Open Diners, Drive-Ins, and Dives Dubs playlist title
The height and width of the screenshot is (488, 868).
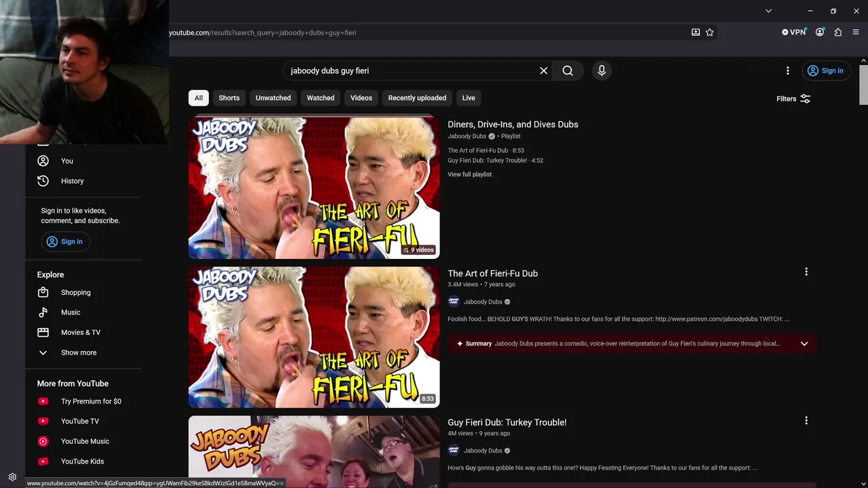pos(513,124)
